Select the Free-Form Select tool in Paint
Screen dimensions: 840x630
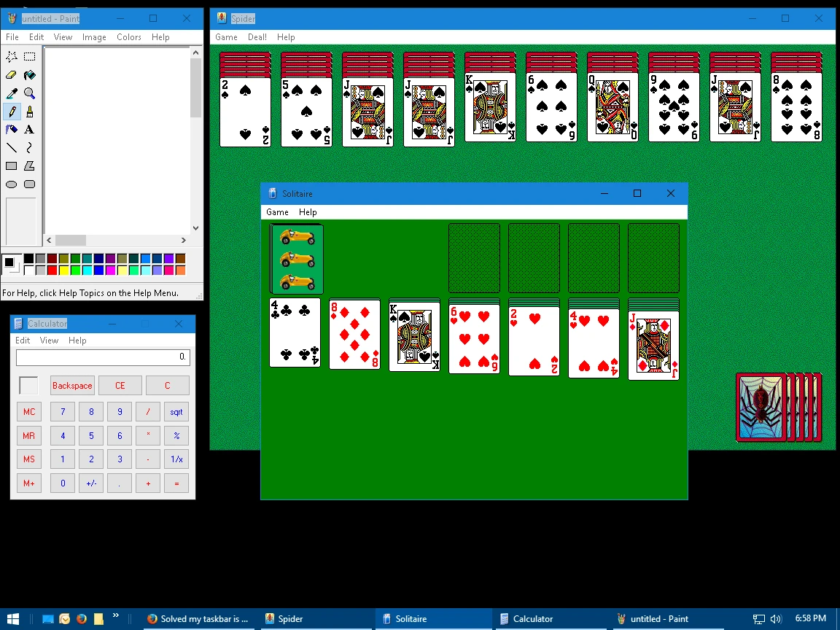tap(11, 56)
